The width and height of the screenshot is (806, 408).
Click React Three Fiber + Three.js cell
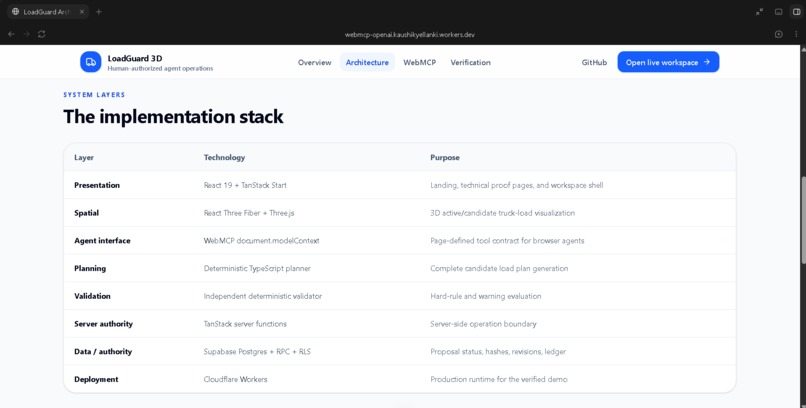249,213
